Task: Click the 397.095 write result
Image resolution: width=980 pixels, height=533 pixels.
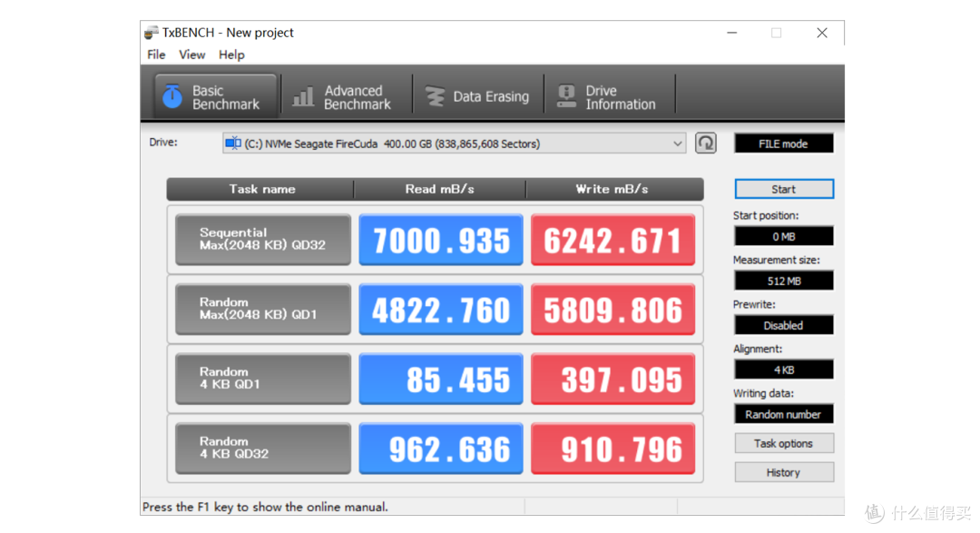Action: coord(613,379)
